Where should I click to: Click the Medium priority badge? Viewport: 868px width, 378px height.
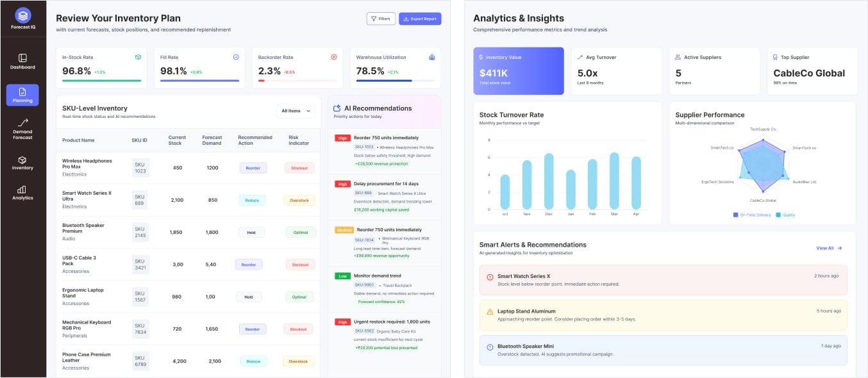[x=344, y=230]
